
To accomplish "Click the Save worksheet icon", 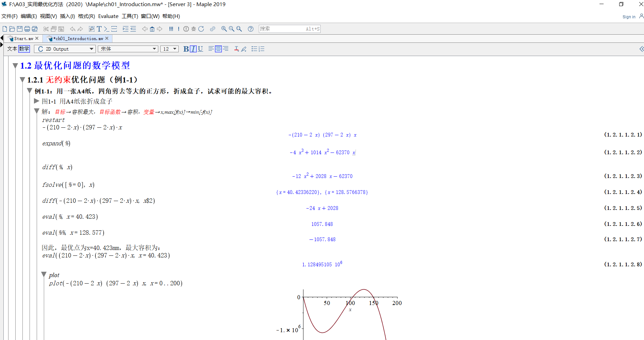I will [20, 29].
